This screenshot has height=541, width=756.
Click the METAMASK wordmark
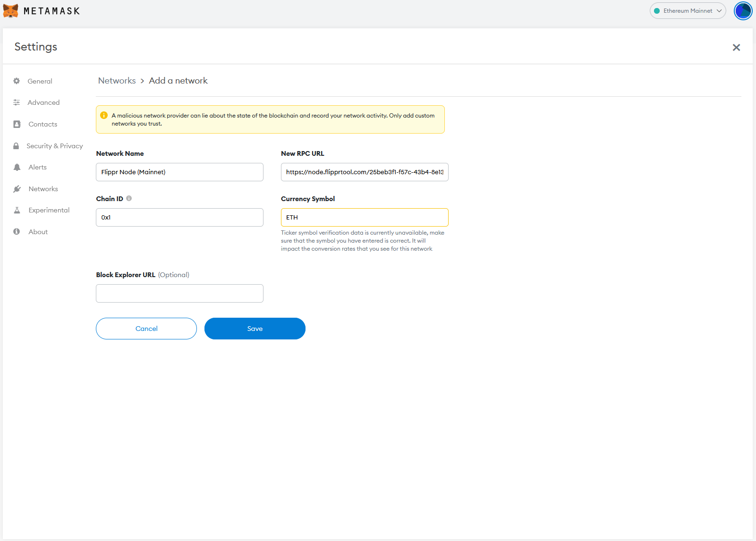(51, 11)
